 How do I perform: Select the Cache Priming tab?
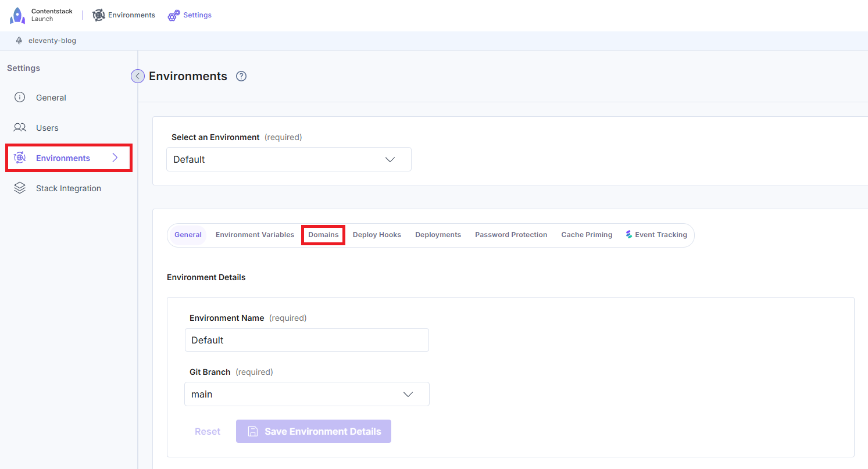point(587,235)
